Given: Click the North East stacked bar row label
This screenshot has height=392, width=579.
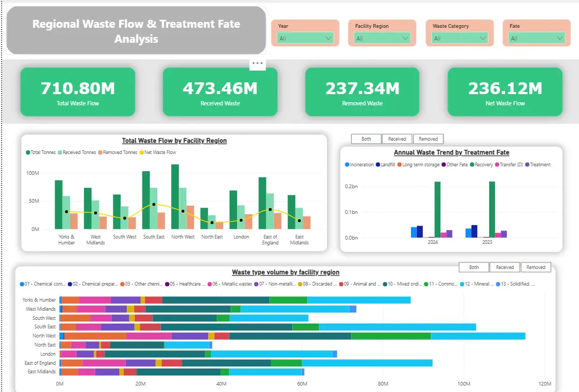Looking at the screenshot, I should (x=45, y=345).
